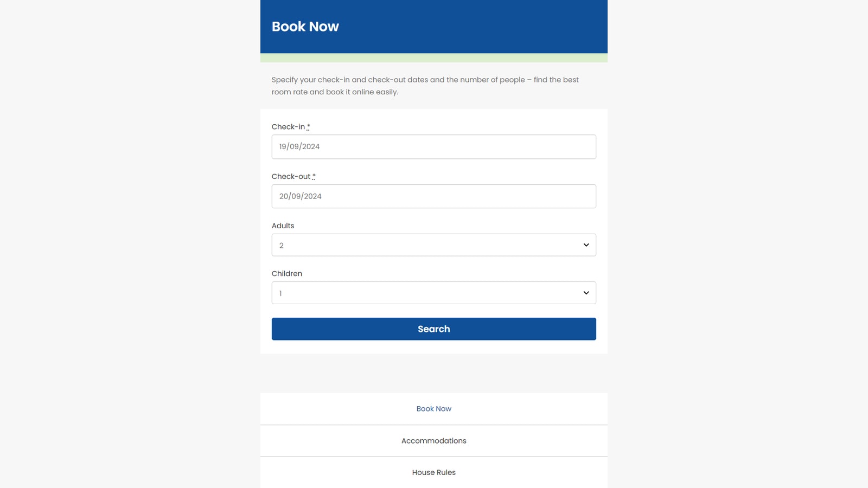Open the Book Now link

pos(433,408)
